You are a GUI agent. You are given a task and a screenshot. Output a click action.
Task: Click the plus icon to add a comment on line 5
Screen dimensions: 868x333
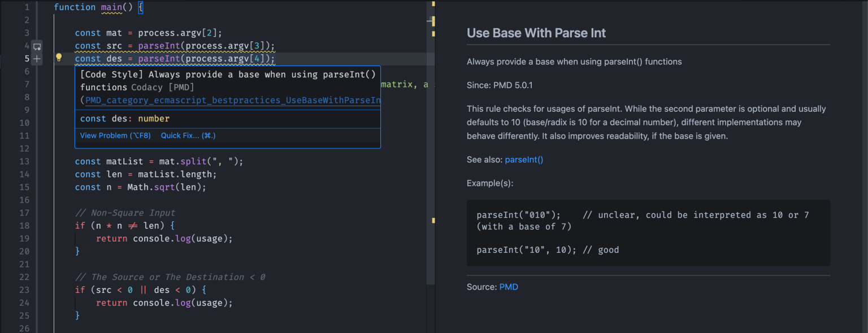pyautogui.click(x=37, y=58)
